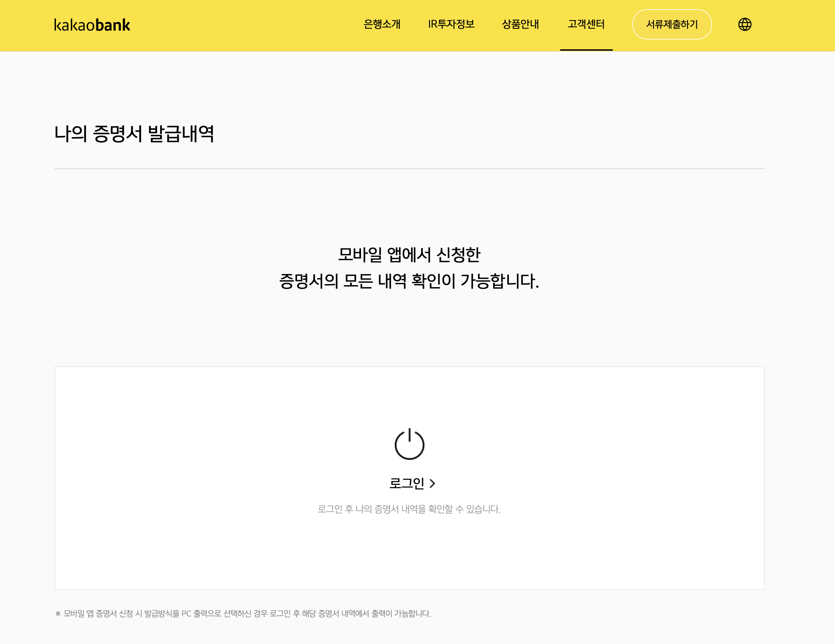Click empty area of white login panel
This screenshot has height=644, width=835.
pyautogui.click(x=191, y=478)
